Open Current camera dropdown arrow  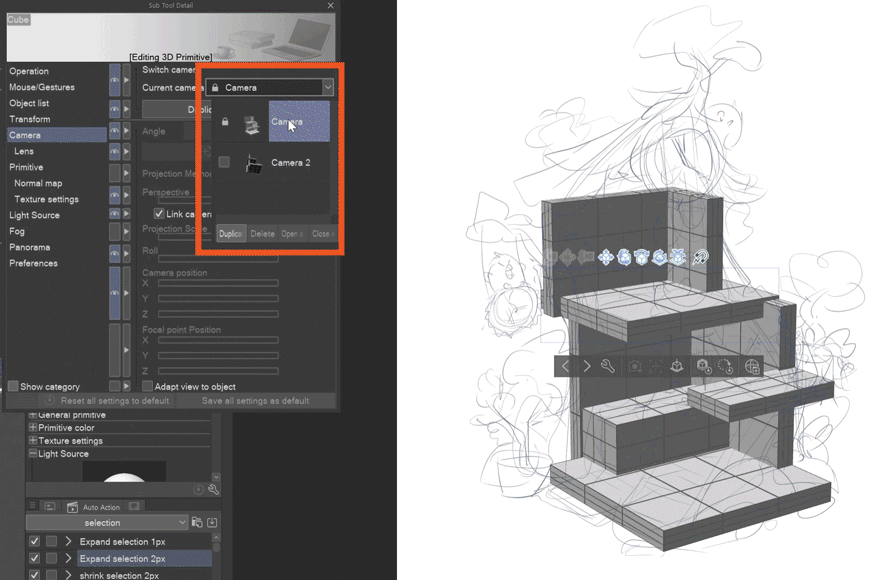(328, 87)
